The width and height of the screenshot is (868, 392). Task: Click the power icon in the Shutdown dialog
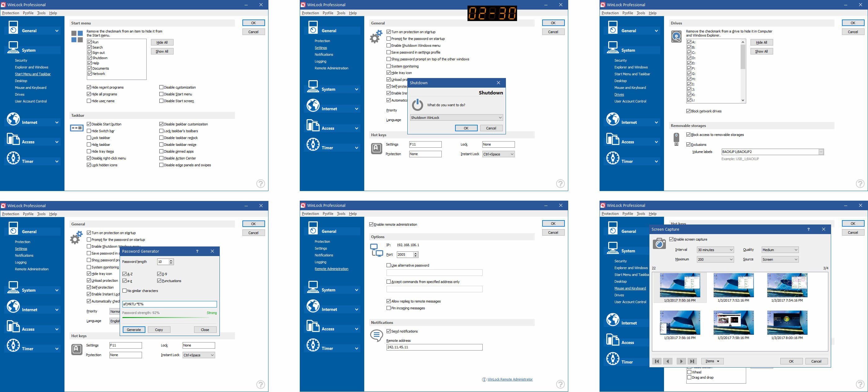[x=417, y=105]
